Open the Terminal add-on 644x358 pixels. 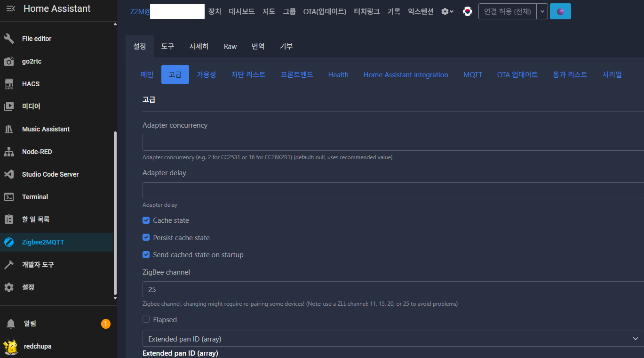pos(35,196)
